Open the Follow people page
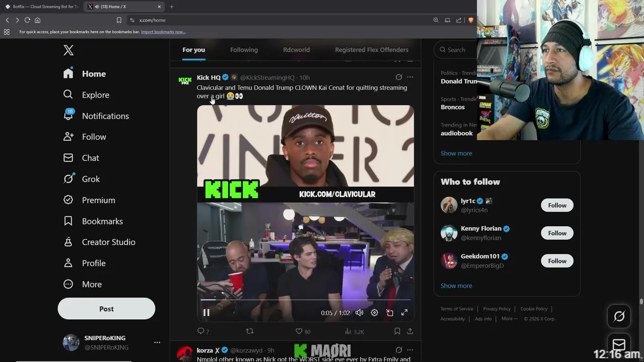The width and height of the screenshot is (644, 362). pyautogui.click(x=85, y=137)
